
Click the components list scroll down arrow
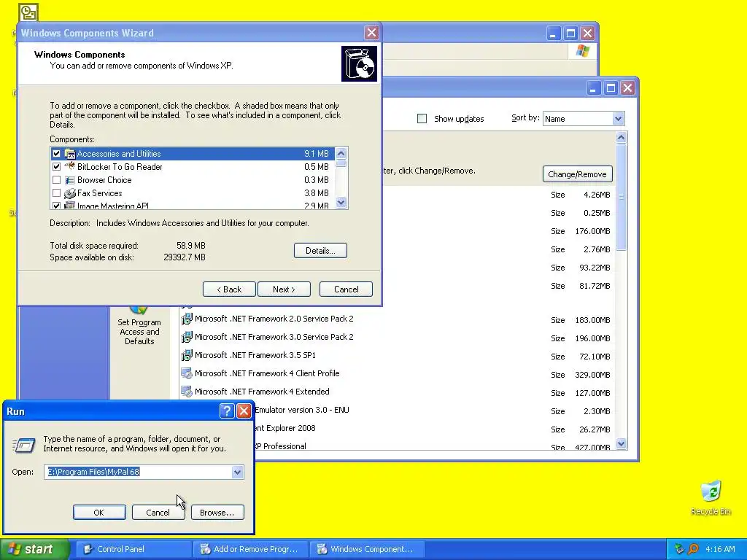pyautogui.click(x=341, y=203)
